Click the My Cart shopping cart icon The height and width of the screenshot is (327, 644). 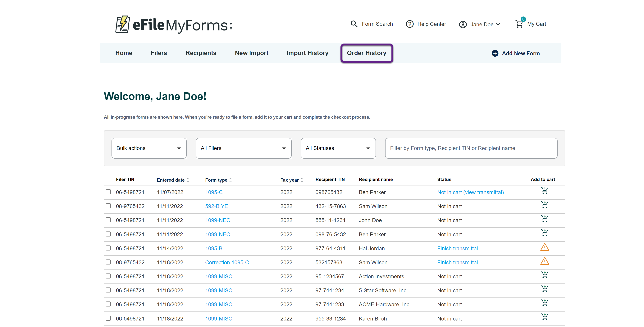tap(519, 24)
